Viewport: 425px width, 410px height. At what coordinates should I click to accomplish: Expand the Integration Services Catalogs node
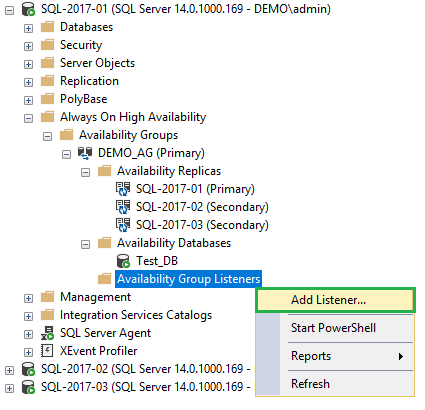tap(28, 316)
